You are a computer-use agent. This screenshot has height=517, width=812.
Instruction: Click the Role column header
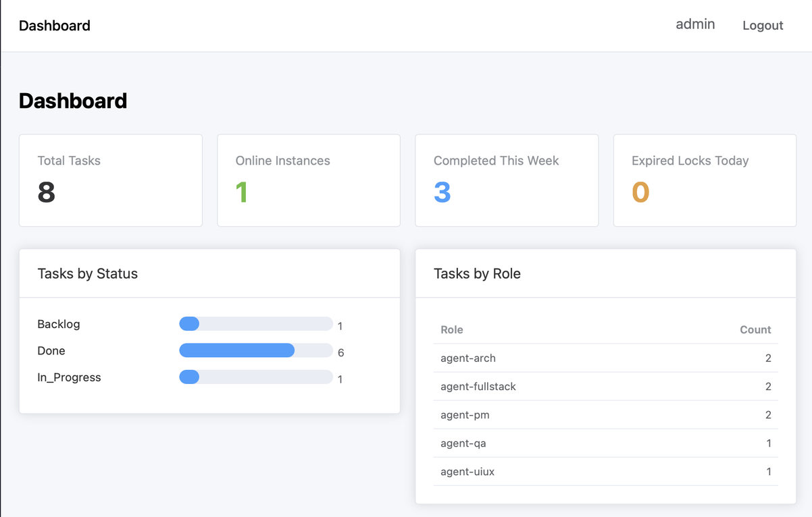click(x=452, y=329)
